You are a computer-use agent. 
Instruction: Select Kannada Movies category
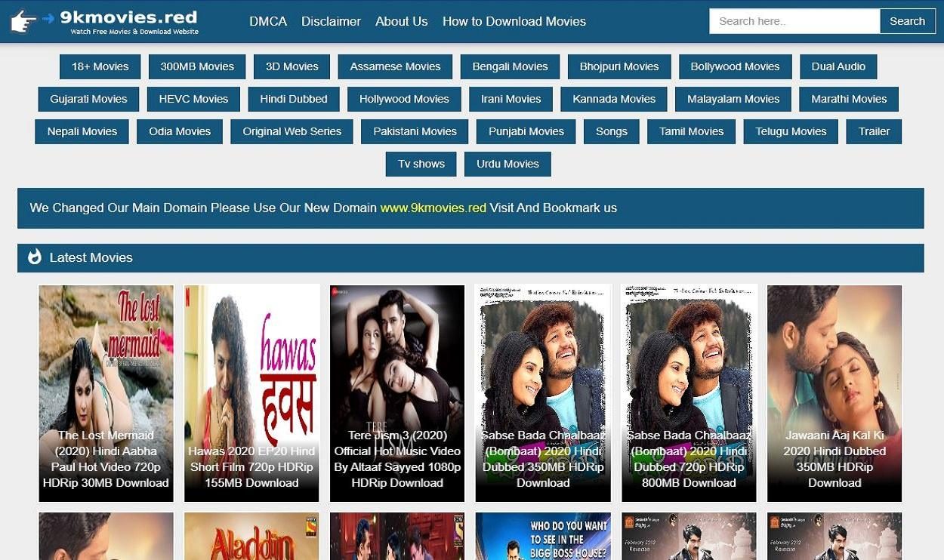point(614,99)
